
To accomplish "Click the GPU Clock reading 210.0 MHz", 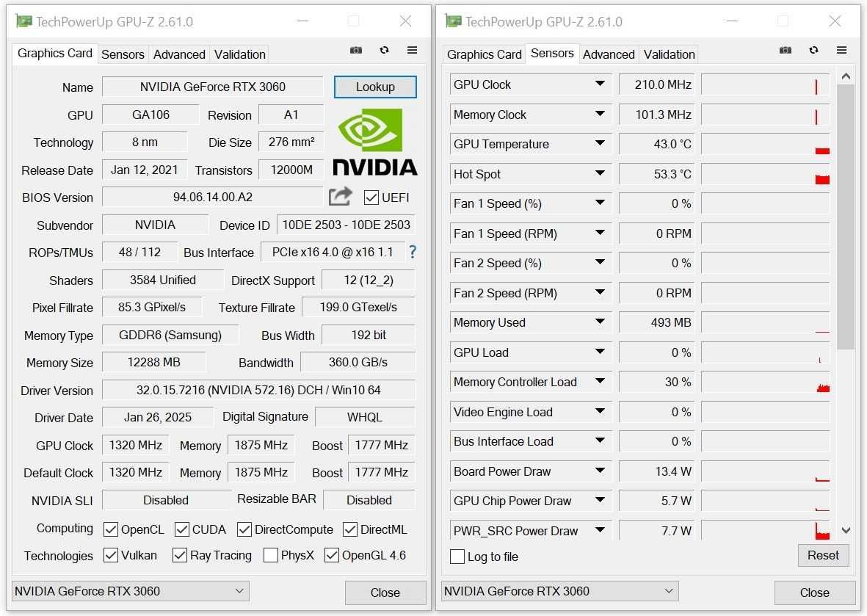I will [x=657, y=84].
